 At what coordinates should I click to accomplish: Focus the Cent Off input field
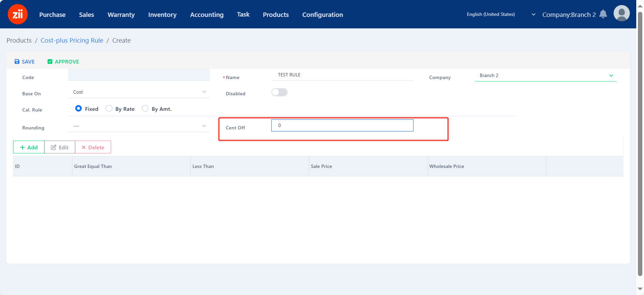pos(342,125)
